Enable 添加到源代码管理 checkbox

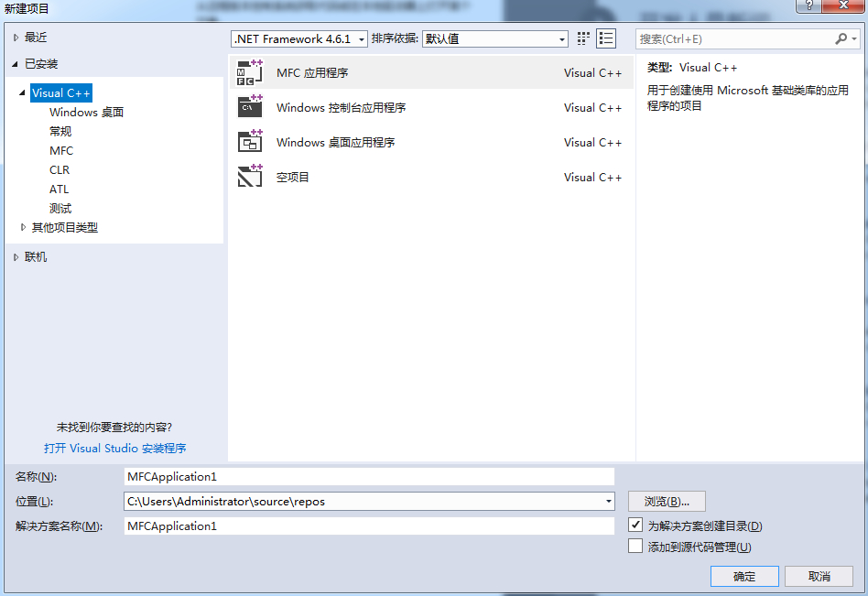click(x=635, y=547)
